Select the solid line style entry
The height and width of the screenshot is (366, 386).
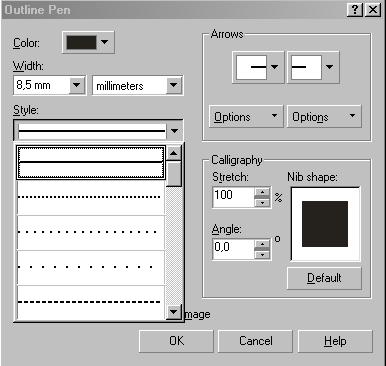click(91, 162)
